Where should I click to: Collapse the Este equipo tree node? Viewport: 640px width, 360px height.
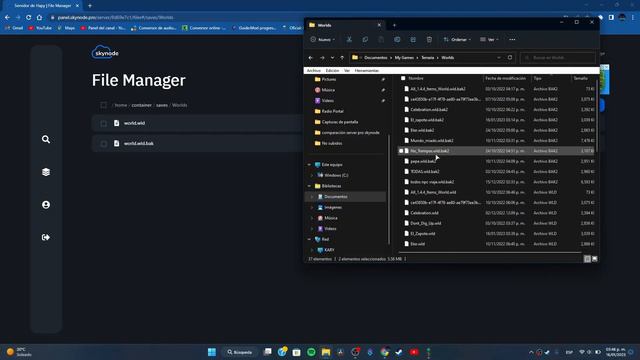(309, 165)
